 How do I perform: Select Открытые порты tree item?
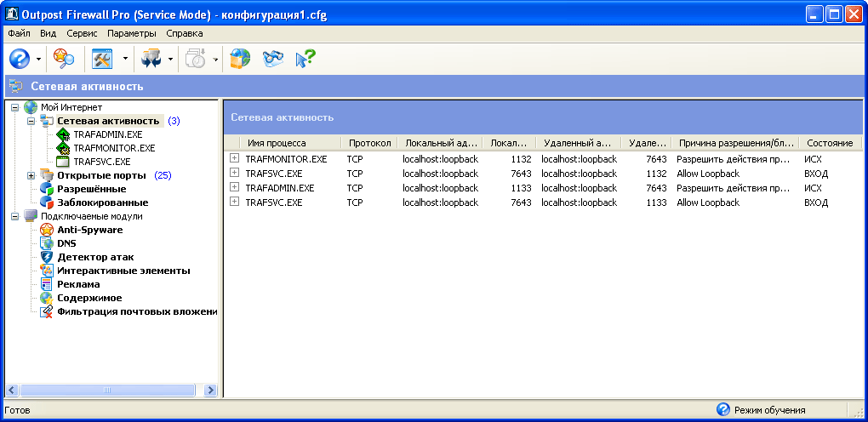(x=101, y=175)
